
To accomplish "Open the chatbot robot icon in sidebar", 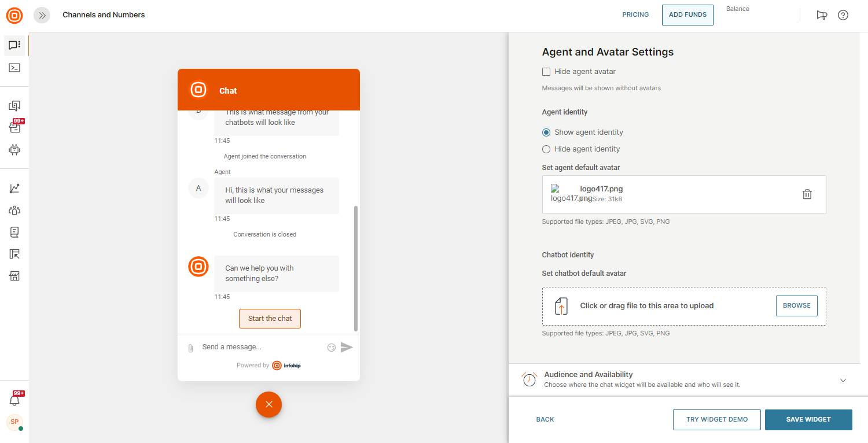I will [x=14, y=150].
